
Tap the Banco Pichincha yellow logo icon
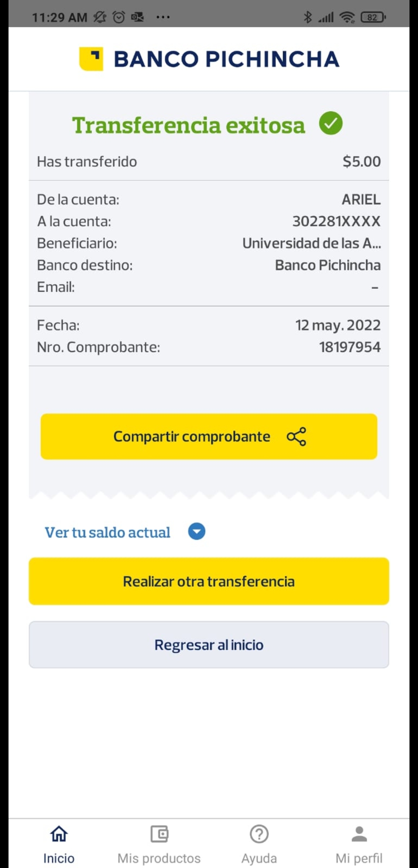pyautogui.click(x=91, y=59)
